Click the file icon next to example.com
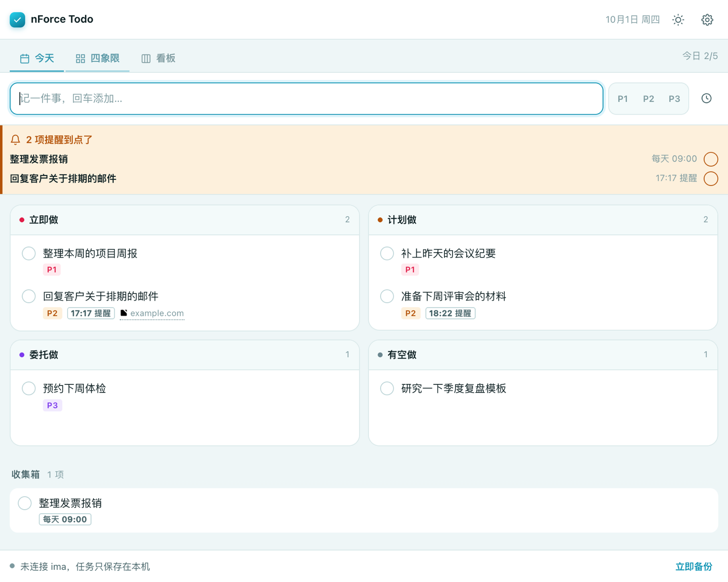This screenshot has height=582, width=728. click(x=124, y=313)
